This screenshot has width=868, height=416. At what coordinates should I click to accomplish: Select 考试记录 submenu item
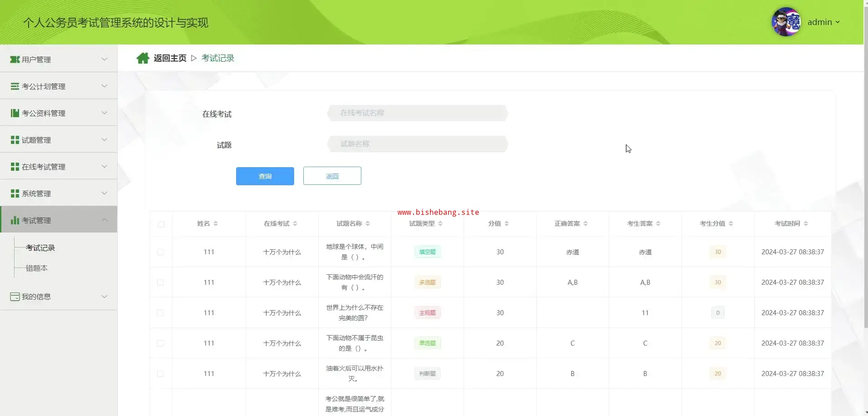pos(40,248)
